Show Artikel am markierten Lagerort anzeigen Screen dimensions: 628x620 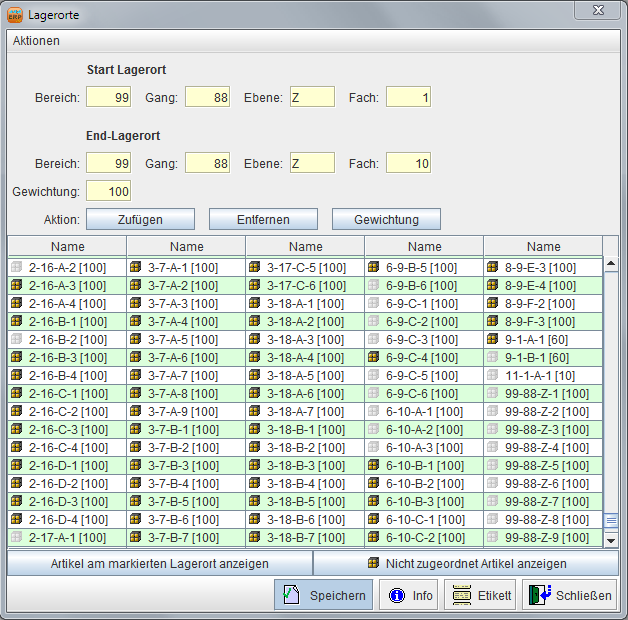tap(160, 564)
